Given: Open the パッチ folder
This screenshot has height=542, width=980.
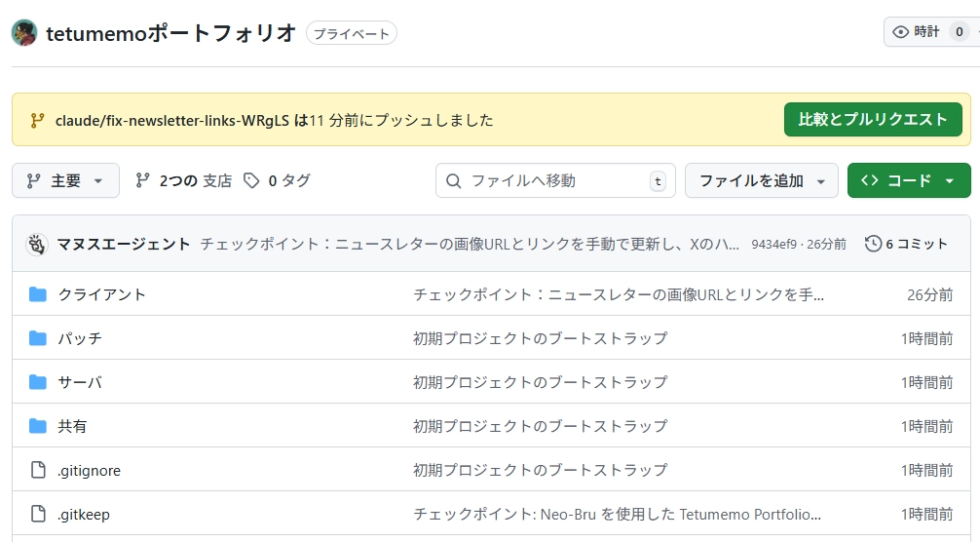Looking at the screenshot, I should coord(80,338).
